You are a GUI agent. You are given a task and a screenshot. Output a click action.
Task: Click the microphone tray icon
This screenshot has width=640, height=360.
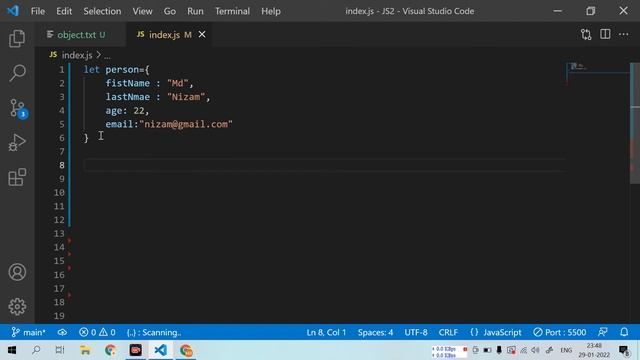(x=499, y=350)
